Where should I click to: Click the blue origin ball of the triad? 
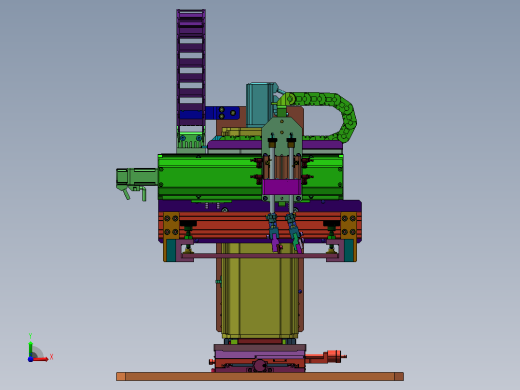coord(30,359)
